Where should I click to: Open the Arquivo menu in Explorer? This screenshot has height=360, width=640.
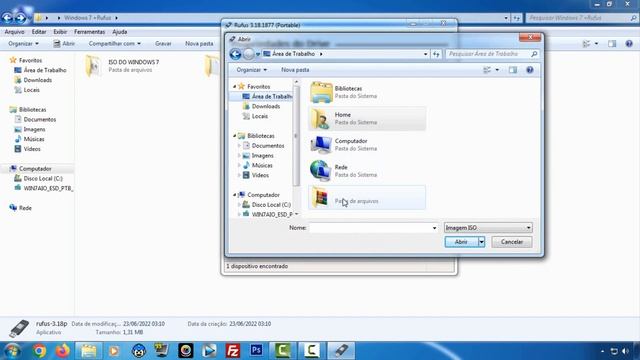(14, 31)
